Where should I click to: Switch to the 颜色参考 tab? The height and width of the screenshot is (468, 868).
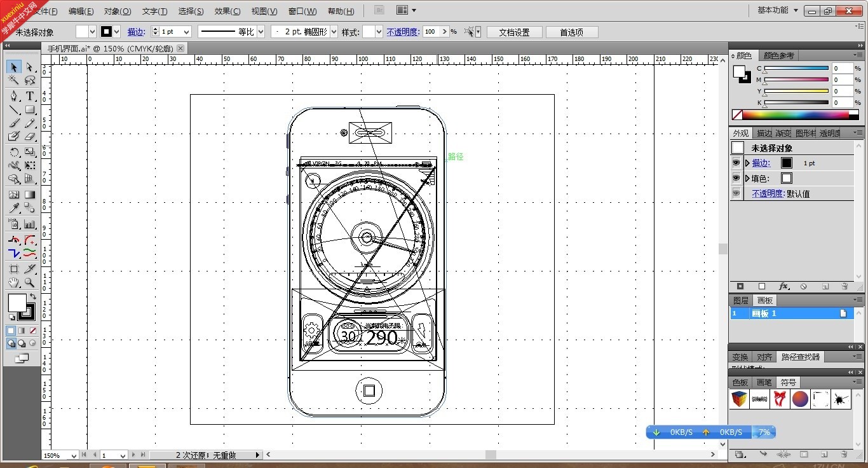(x=778, y=55)
